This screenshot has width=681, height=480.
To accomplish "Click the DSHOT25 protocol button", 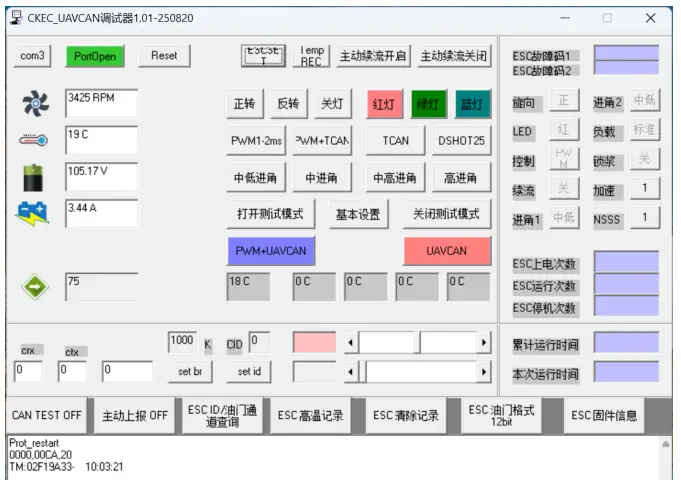I will 461,141.
